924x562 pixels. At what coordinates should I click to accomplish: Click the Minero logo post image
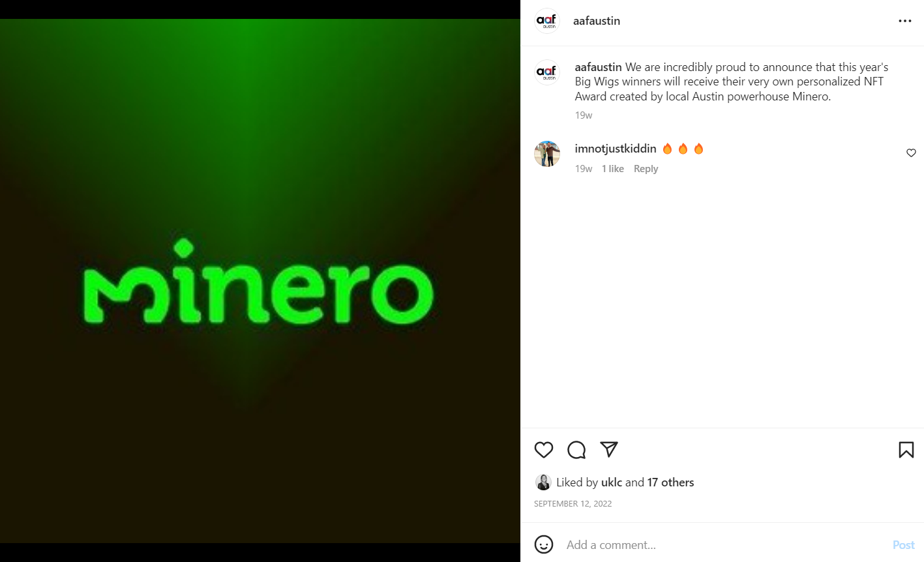(x=260, y=281)
